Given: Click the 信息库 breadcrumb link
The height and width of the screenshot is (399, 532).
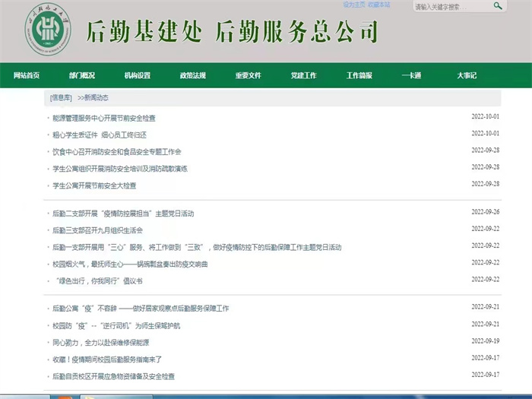Looking at the screenshot, I should 61,98.
